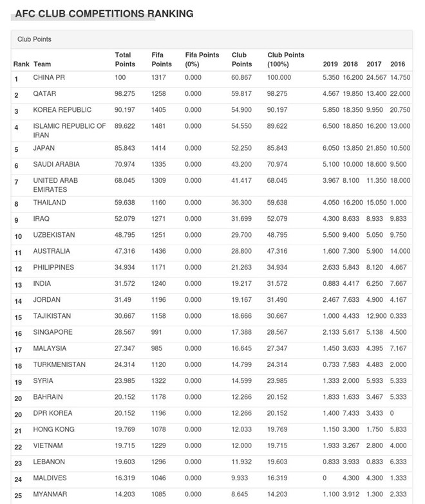Image resolution: width=425 pixels, height=504 pixels.
Task: Click Thailand's total points value 59.638
Action: click(x=126, y=202)
